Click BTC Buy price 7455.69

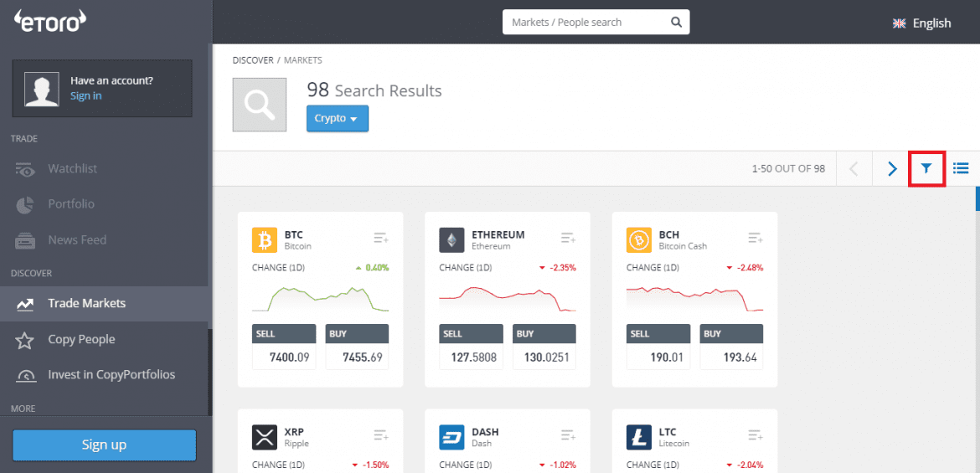(x=357, y=357)
